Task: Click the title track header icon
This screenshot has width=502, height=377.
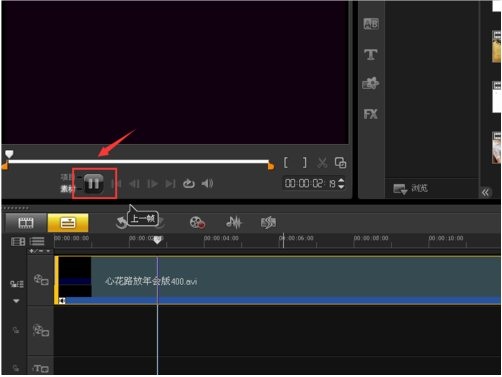Action: tap(41, 369)
